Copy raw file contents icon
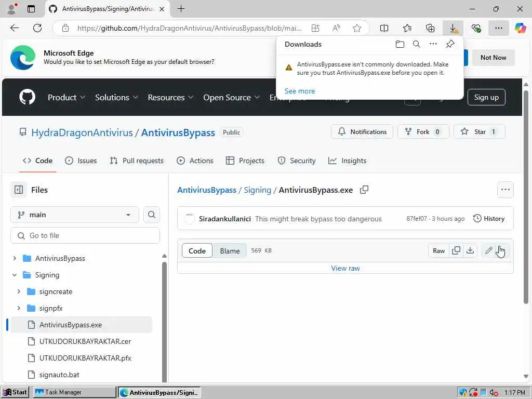 456,251
